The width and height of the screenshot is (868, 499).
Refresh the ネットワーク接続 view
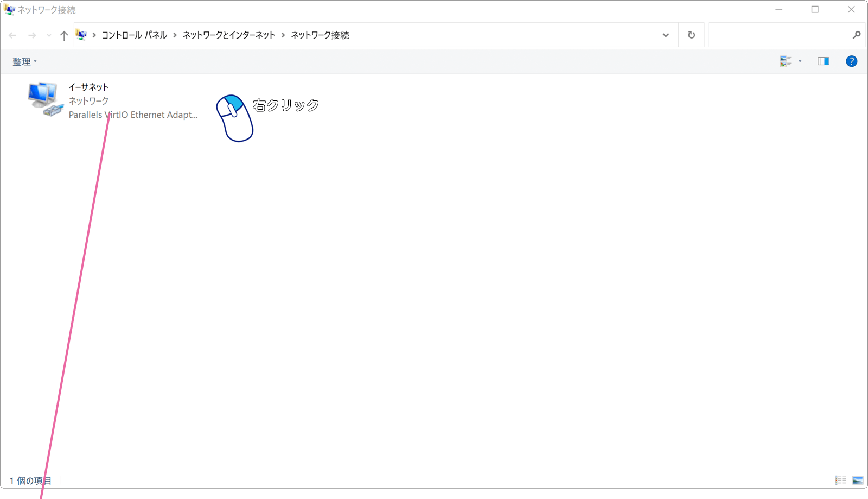point(691,35)
